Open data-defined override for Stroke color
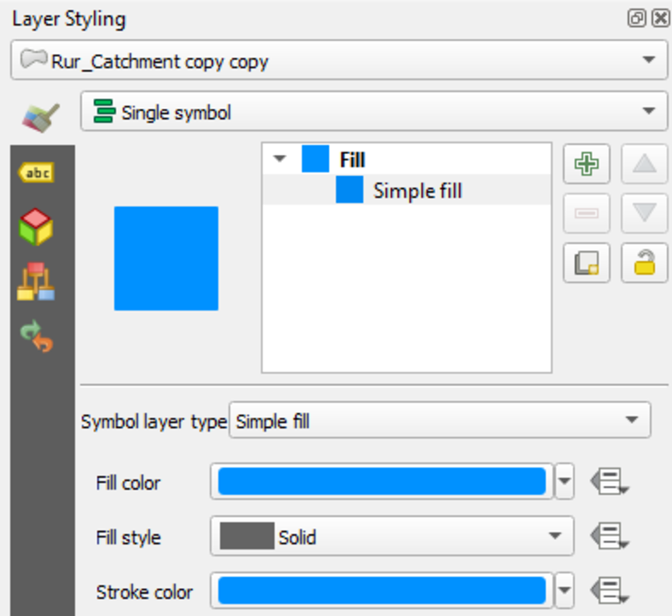 point(609,591)
